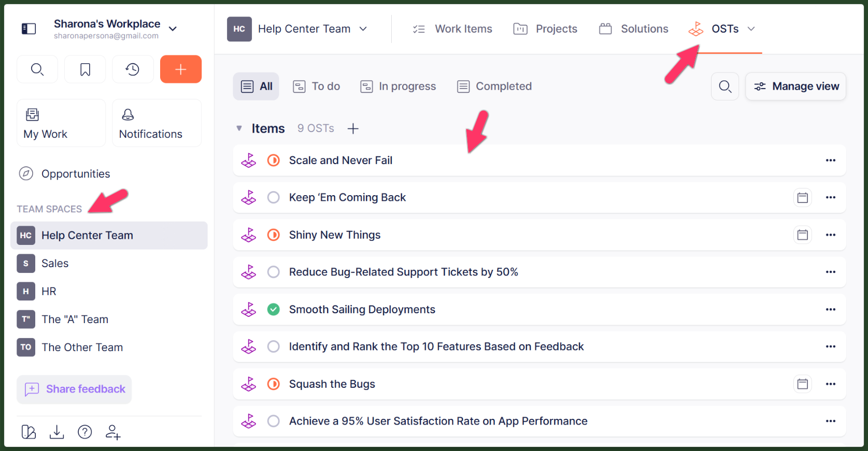Click the download icon in sidebar footer
This screenshot has width=868, height=451.
[x=56, y=432]
